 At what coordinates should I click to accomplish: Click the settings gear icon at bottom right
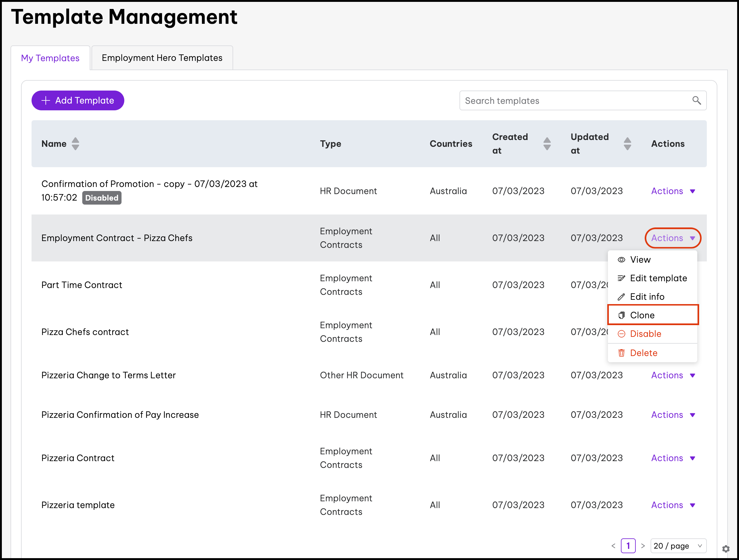tap(726, 549)
